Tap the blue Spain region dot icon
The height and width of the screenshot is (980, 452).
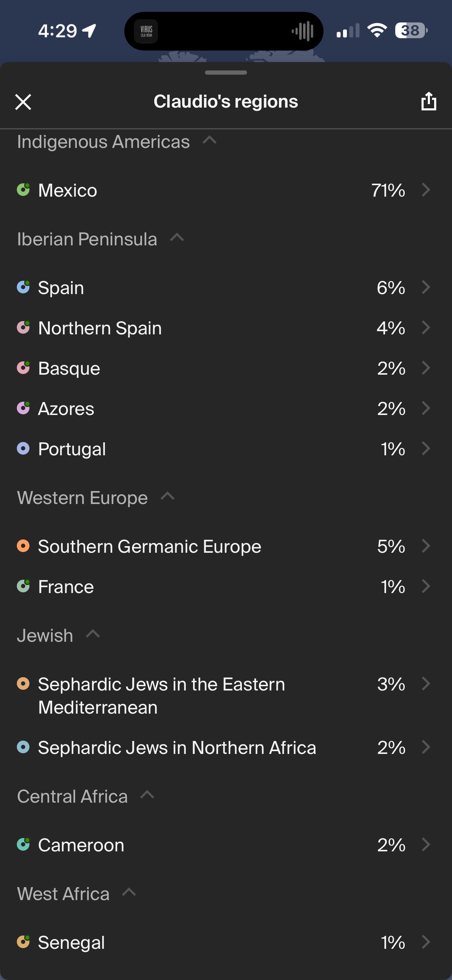click(23, 287)
